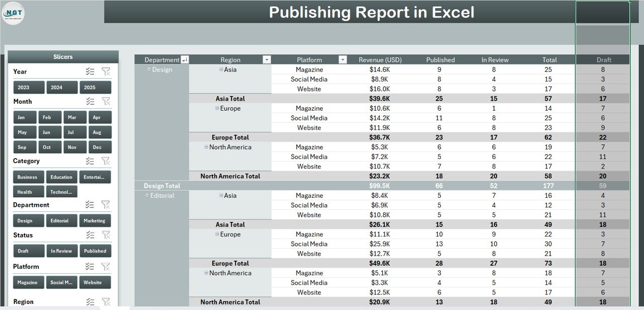Select Dec in the Month slicer
Screen dimensions: 644x310
[100, 147]
